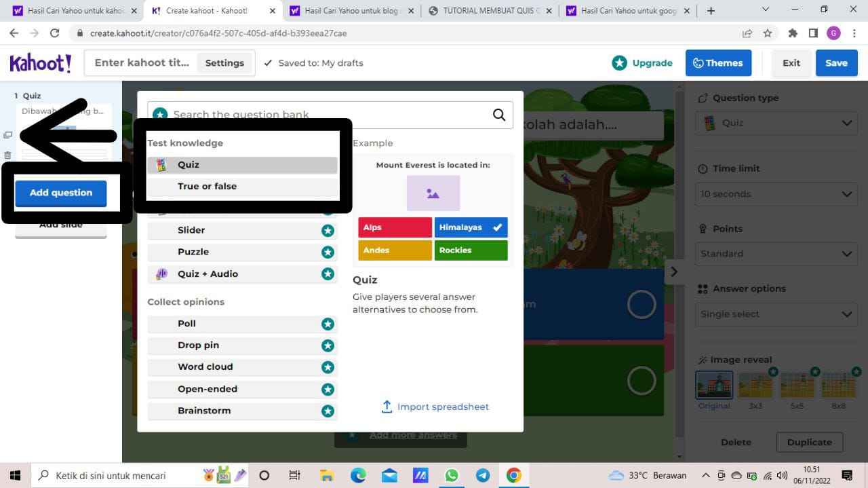Image resolution: width=868 pixels, height=488 pixels.
Task: Click the premium star beside Slider
Action: point(328,230)
